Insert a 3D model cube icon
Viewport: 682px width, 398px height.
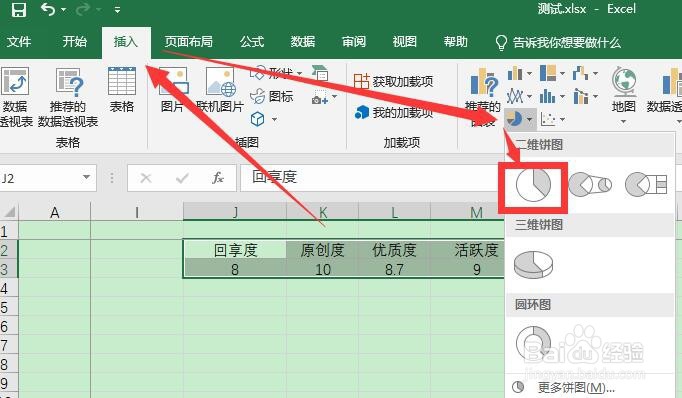(257, 119)
